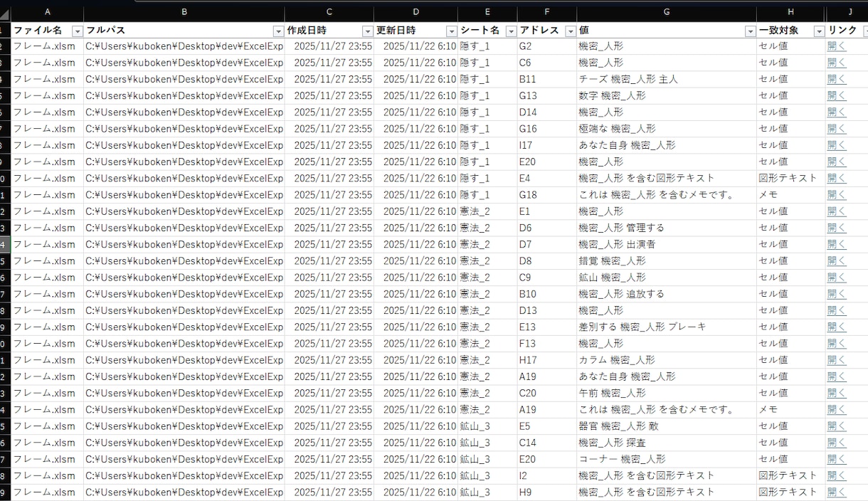The height and width of the screenshot is (501, 868).
Task: Select column H header
Action: tap(791, 12)
